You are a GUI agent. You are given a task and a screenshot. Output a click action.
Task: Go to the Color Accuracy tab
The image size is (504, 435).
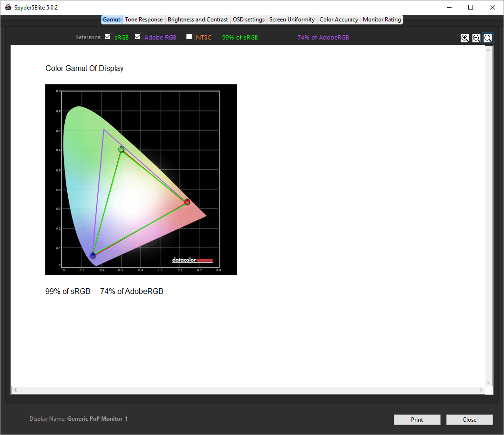(339, 19)
